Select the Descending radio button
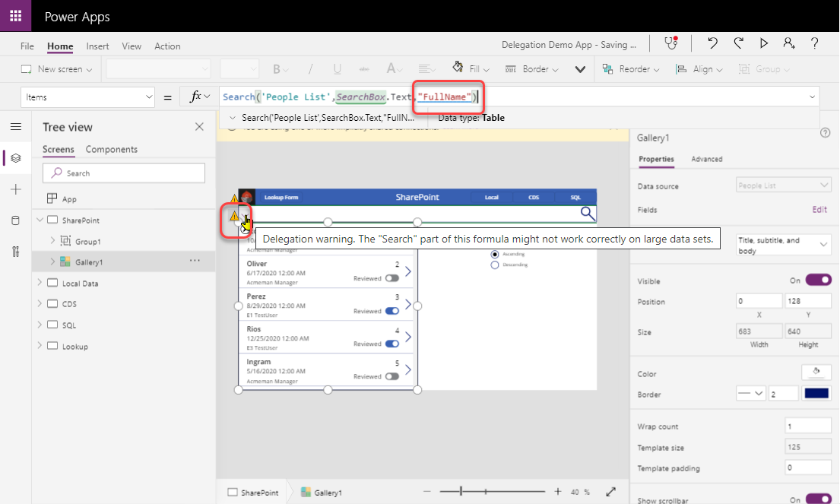 point(494,265)
